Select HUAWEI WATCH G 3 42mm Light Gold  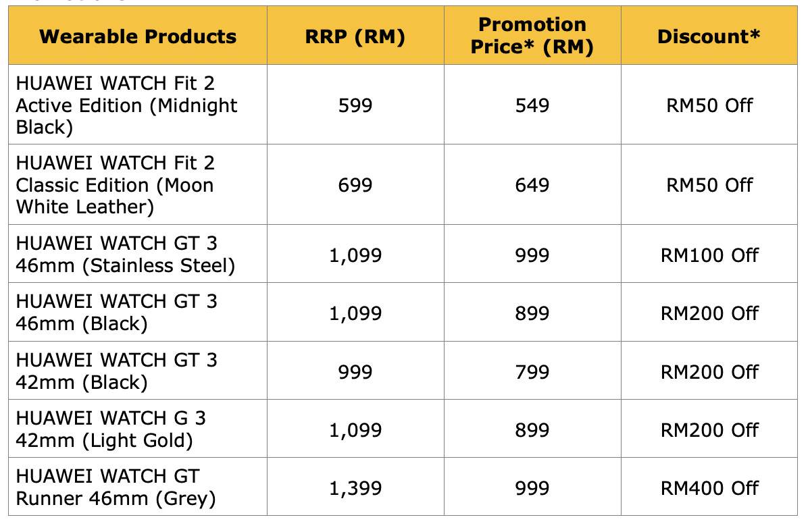(138, 429)
